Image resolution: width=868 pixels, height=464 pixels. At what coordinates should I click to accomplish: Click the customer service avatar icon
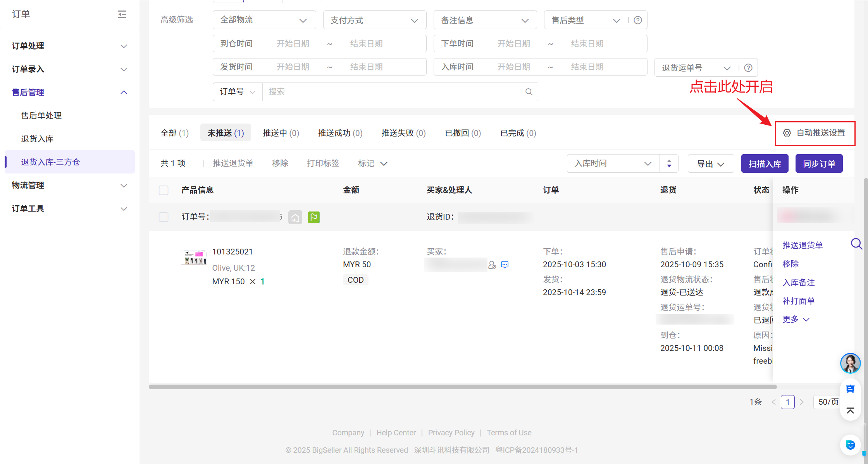pos(850,363)
